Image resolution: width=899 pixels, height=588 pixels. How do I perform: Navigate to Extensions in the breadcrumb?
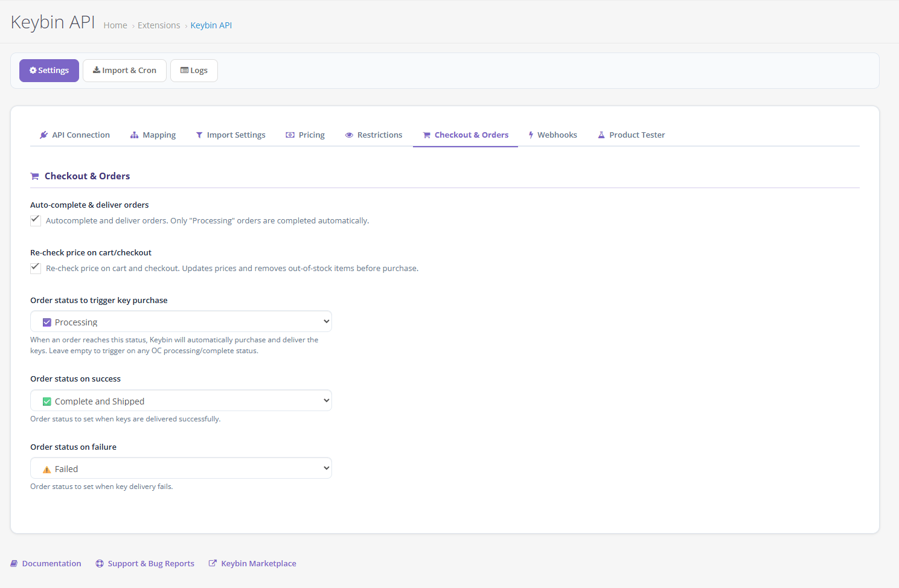click(159, 25)
